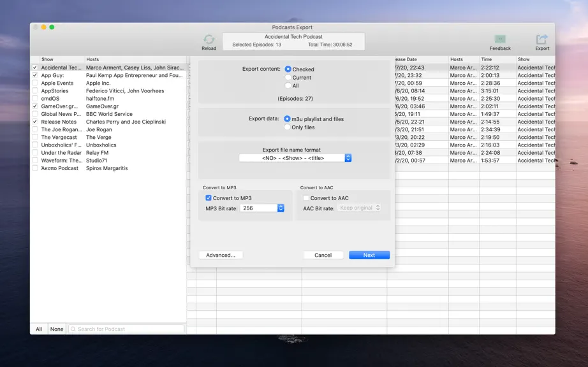Click the halftone.fm host entry
This screenshot has height=367, width=588.
(100, 99)
